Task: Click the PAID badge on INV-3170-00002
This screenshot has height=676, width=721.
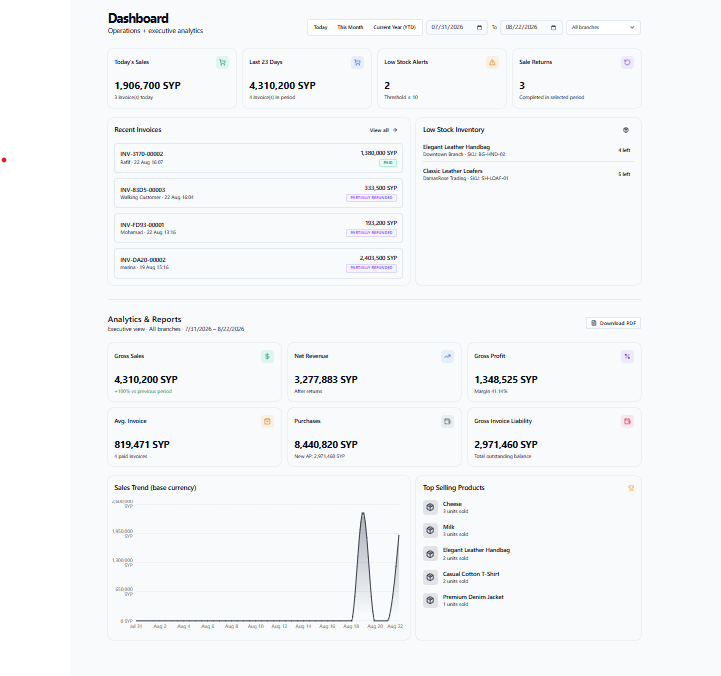Action: 388,163
